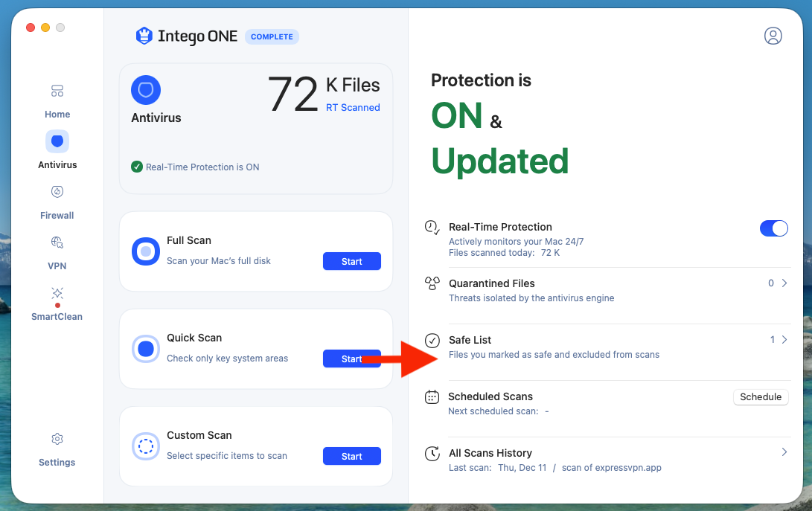Click the COMPLETE plan badge

(272, 36)
